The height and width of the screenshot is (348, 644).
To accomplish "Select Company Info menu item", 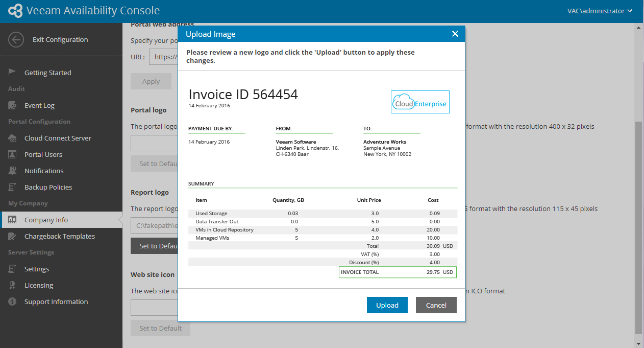I will point(61,220).
